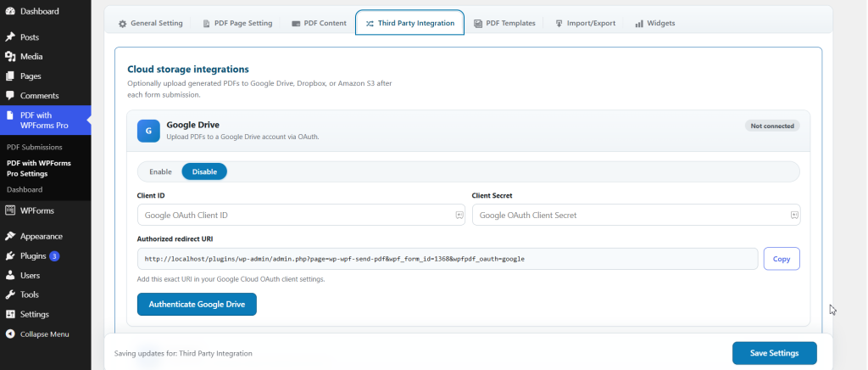The height and width of the screenshot is (370, 868).
Task: Open the plugin Dashboard submenu link
Action: tap(25, 189)
